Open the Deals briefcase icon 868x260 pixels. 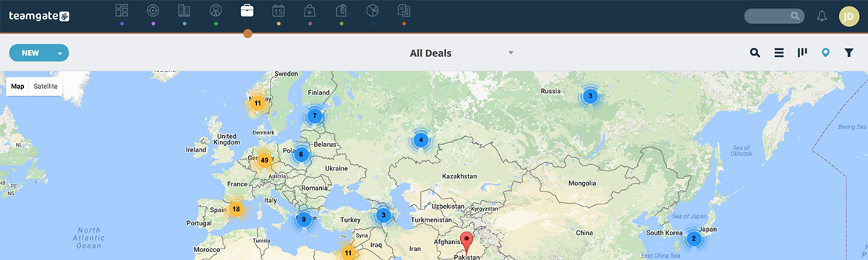247,10
